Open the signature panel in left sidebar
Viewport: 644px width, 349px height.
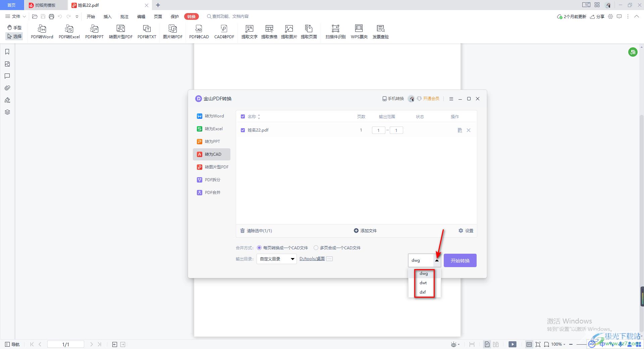click(x=7, y=100)
